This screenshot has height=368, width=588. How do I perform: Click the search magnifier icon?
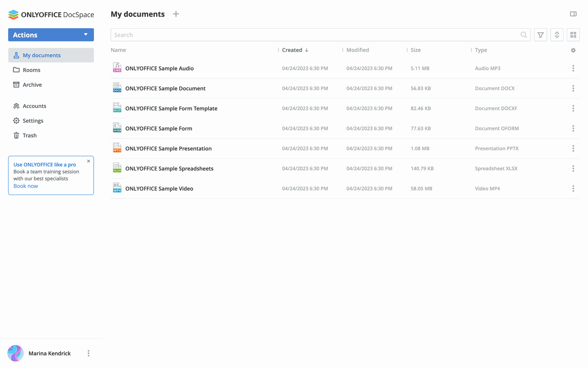(524, 35)
